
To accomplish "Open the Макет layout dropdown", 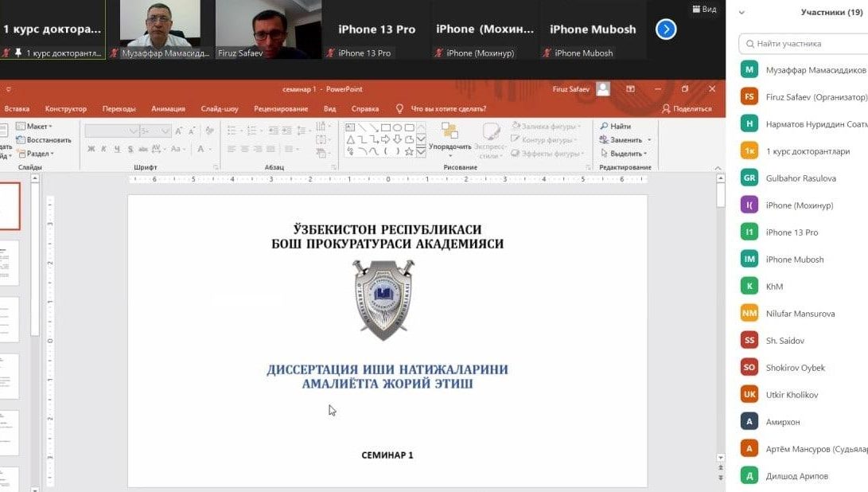I will coord(34,127).
